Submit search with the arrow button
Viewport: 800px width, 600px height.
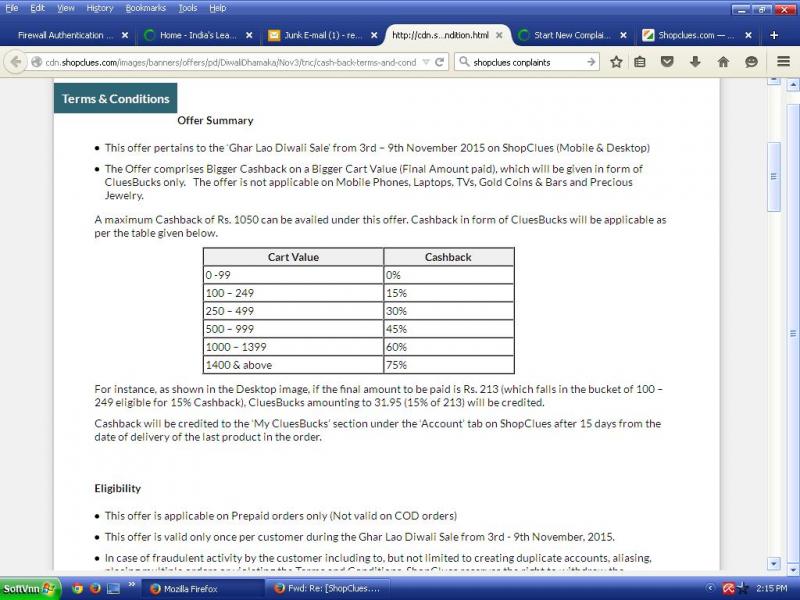coord(591,62)
